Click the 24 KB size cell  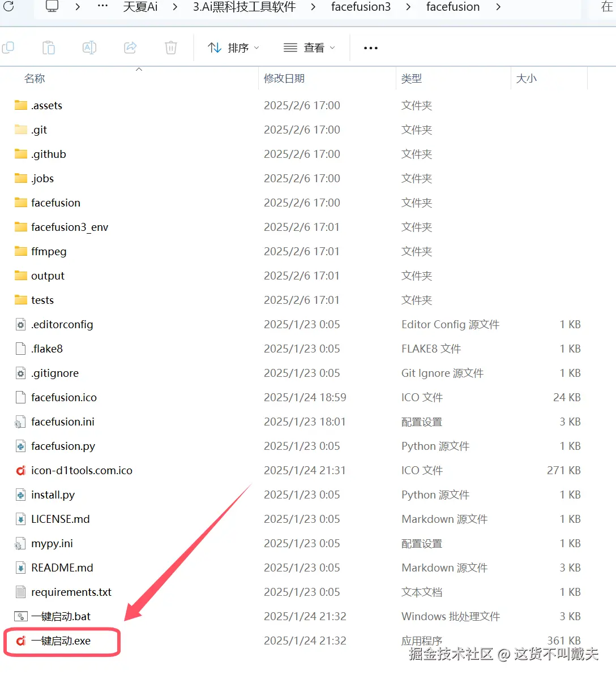coord(567,397)
